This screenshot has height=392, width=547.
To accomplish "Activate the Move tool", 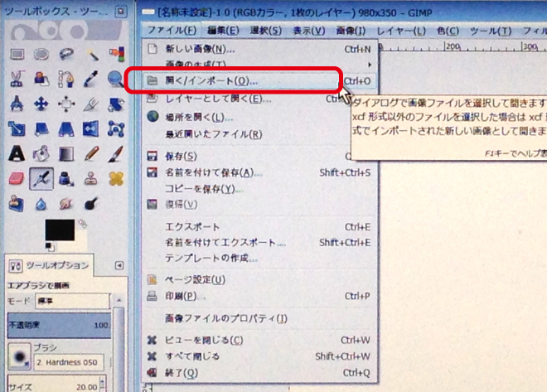I will click(x=41, y=105).
